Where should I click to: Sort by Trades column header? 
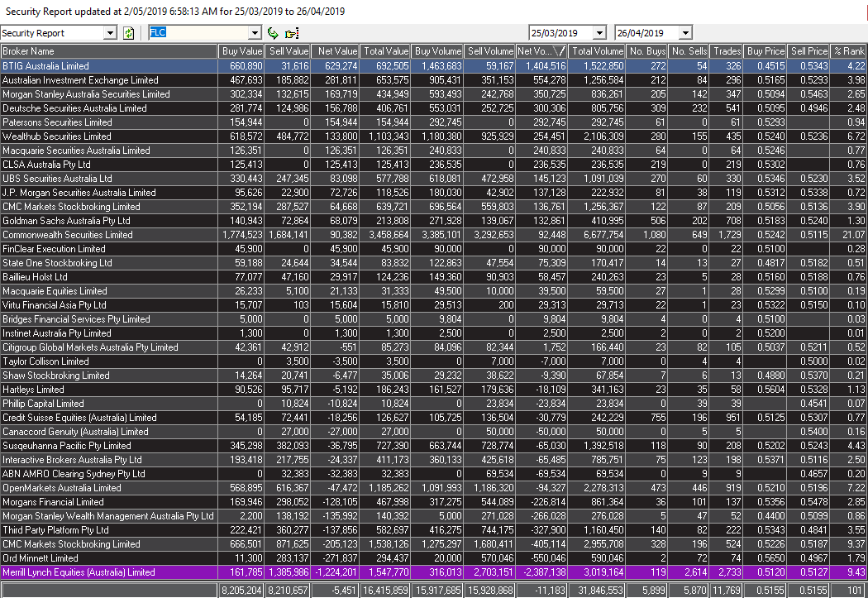[727, 51]
